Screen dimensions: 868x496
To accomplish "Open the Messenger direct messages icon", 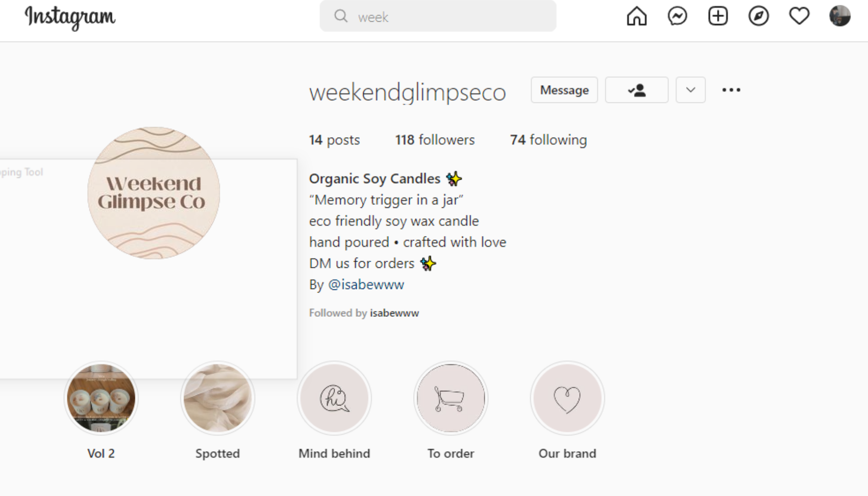I will tap(677, 16).
